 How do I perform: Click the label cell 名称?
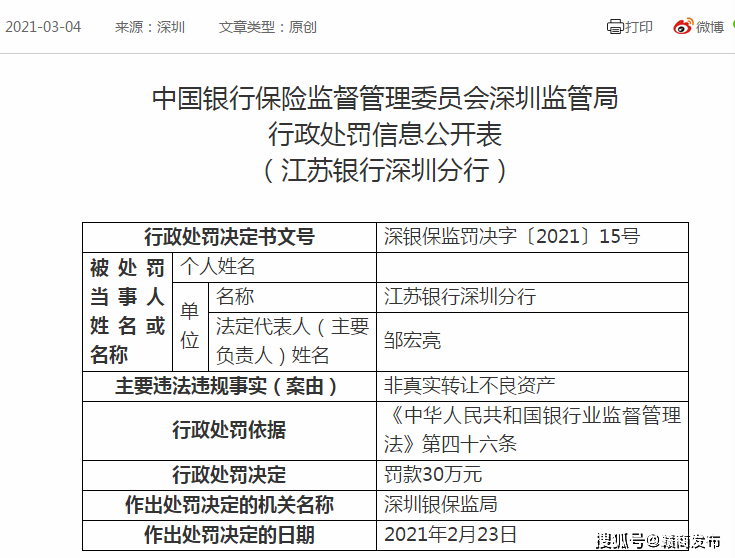[292, 297]
